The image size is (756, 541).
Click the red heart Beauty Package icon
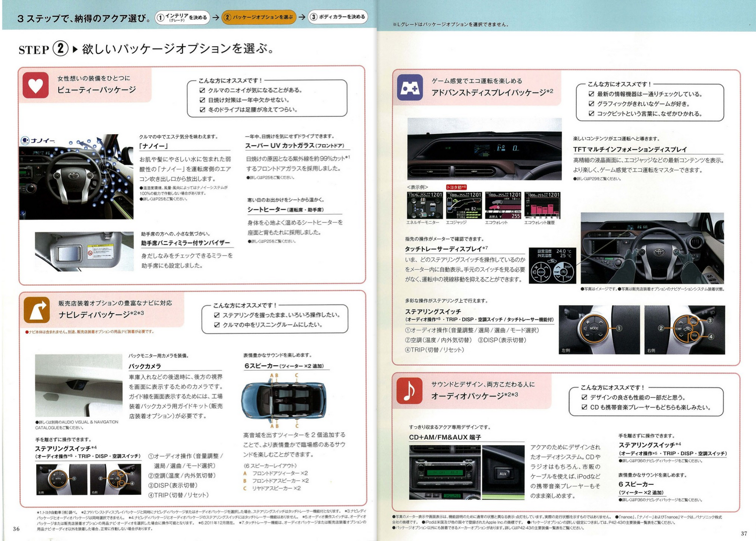(35, 85)
